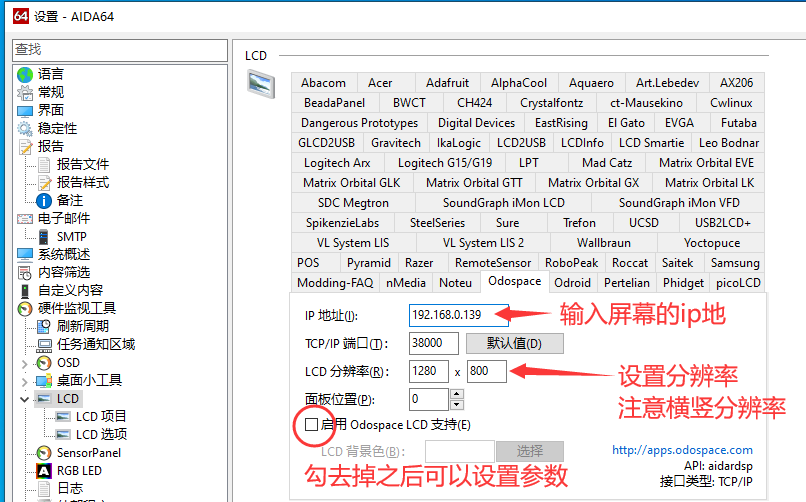Open the SoundGraph iMon VFD tab
This screenshot has width=806, height=502.
coord(679,203)
